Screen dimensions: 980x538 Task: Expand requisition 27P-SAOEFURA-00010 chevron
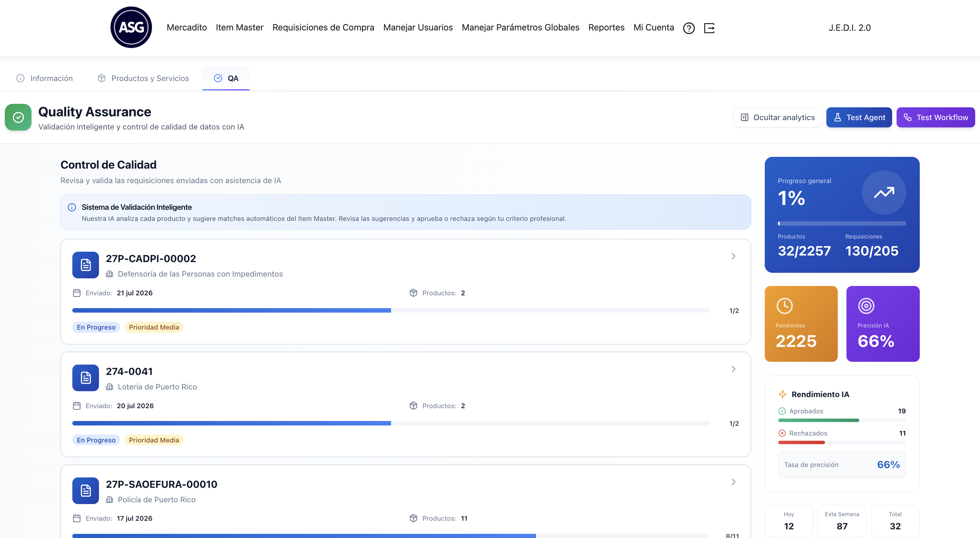click(x=734, y=482)
